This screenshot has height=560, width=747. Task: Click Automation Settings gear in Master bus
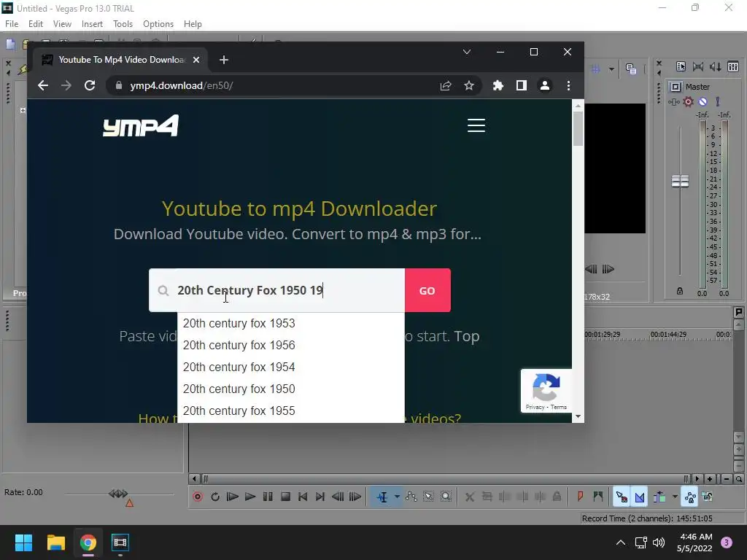[689, 101]
